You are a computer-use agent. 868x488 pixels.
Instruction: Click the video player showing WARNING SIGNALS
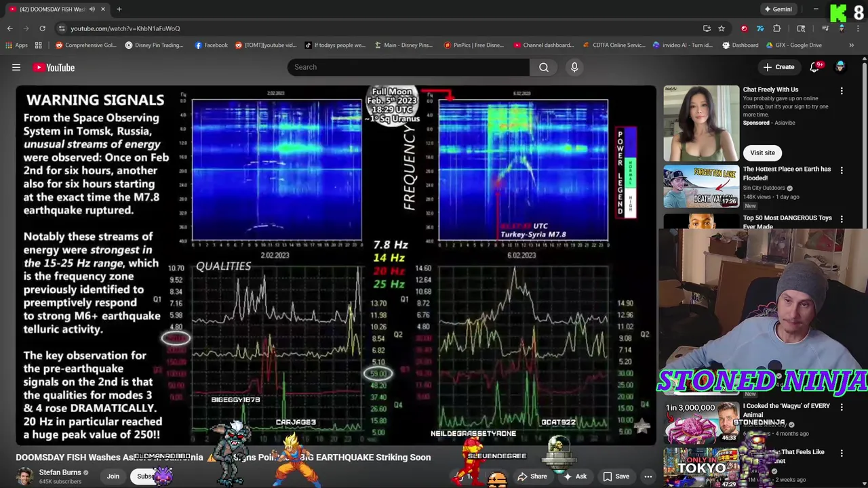click(336, 265)
